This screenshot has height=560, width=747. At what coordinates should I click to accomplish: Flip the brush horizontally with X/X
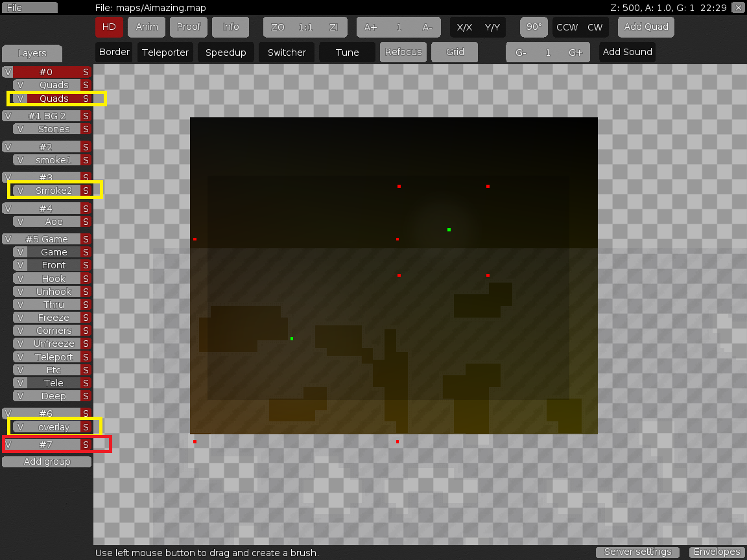[x=464, y=27]
